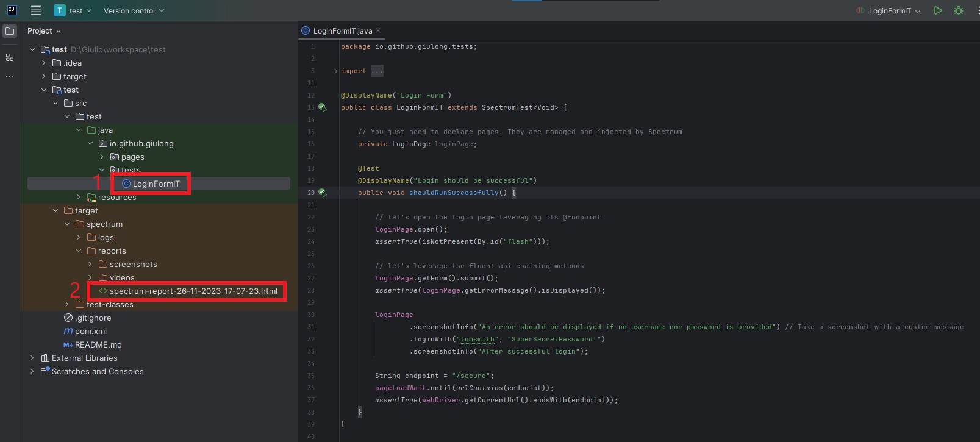Close the LoginFormIT.java editor tab
The height and width of the screenshot is (442, 980).
pos(378,30)
